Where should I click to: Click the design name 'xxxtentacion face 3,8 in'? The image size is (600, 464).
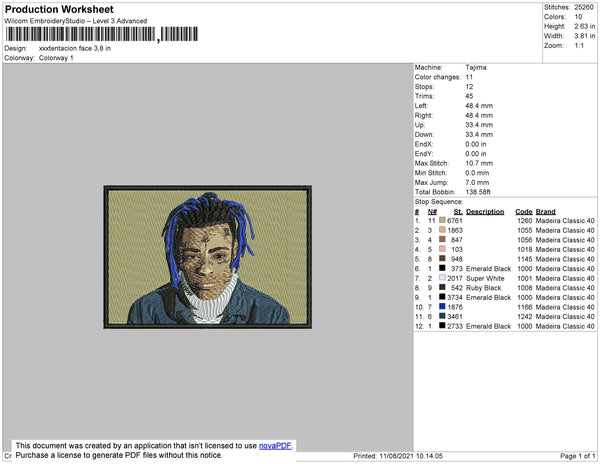[75, 49]
